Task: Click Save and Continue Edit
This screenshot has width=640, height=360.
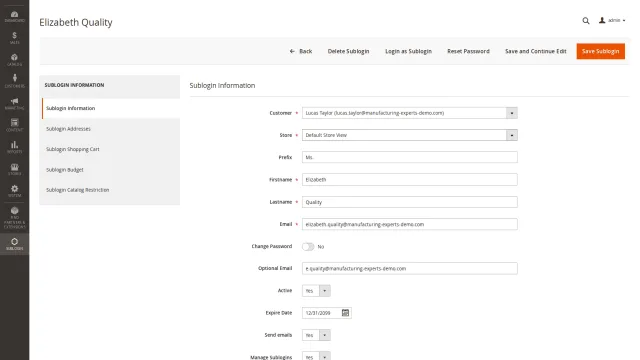Action: 536,51
